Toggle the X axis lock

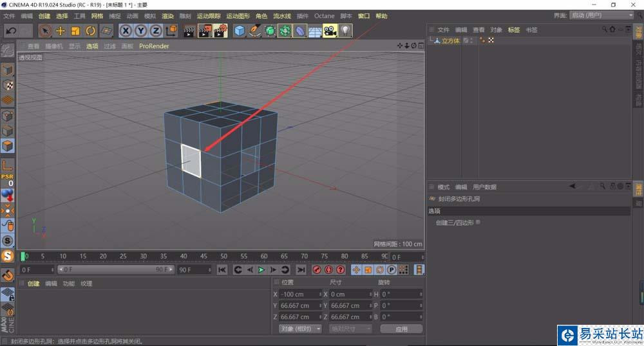(x=126, y=31)
